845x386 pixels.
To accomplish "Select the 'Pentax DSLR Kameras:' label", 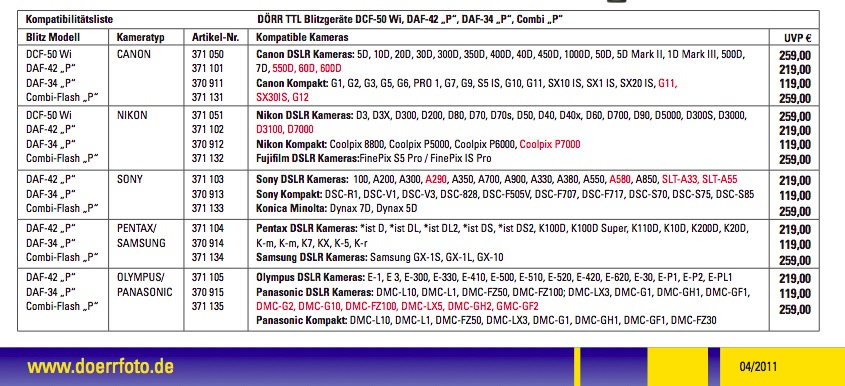I will tap(307, 229).
